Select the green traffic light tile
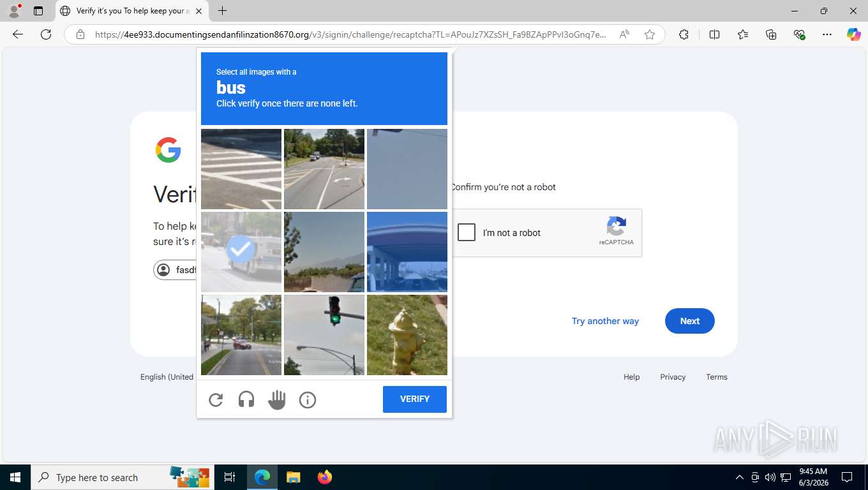Screen dimensions: 868x490 (324, 335)
